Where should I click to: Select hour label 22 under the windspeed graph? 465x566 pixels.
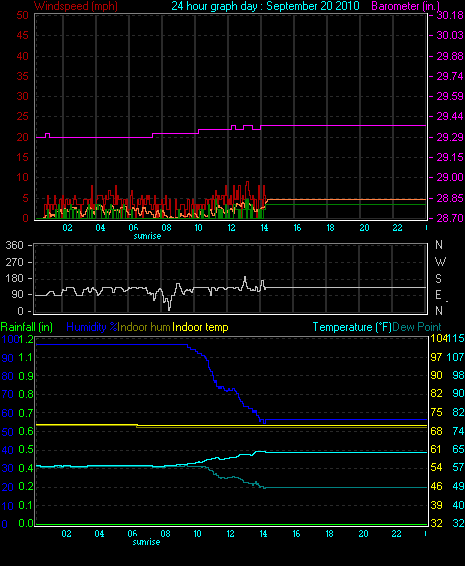click(x=397, y=228)
